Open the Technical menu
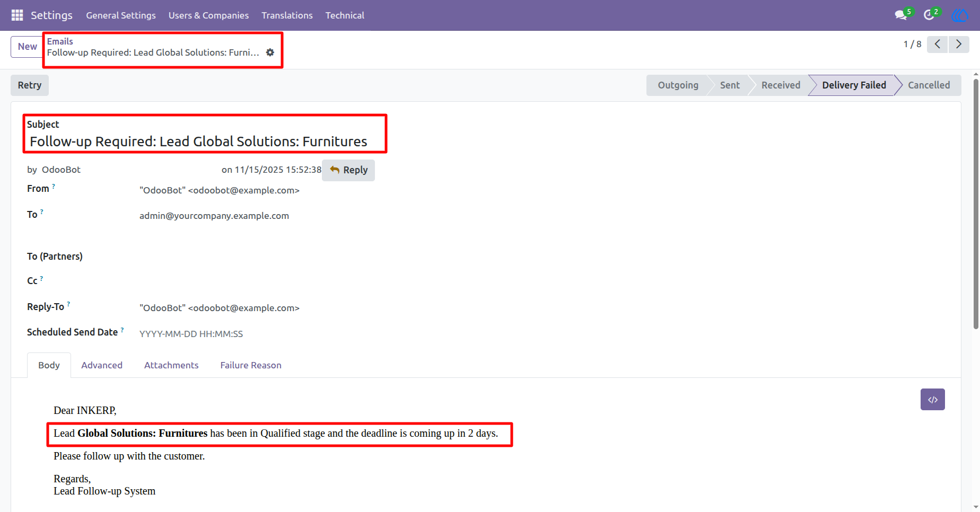 coord(345,15)
